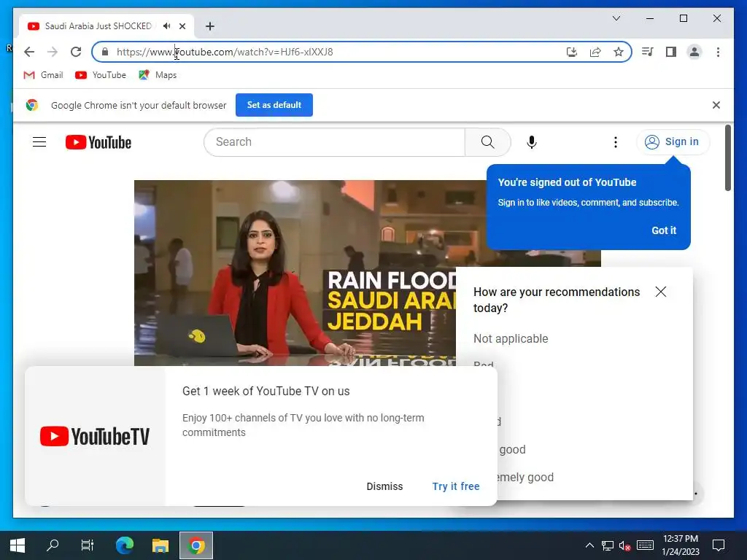Open the touch keyboard tray icon
Viewport: 747px width, 560px height.
pos(645,545)
